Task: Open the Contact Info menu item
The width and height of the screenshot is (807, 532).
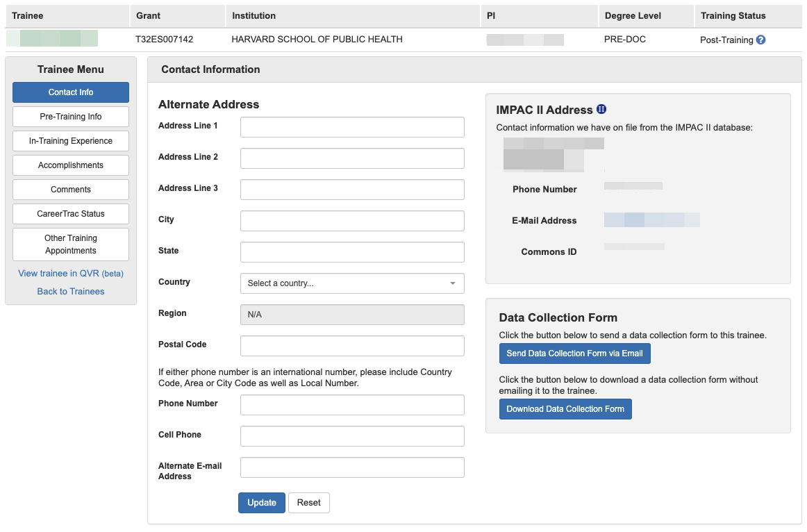Action: click(x=71, y=92)
